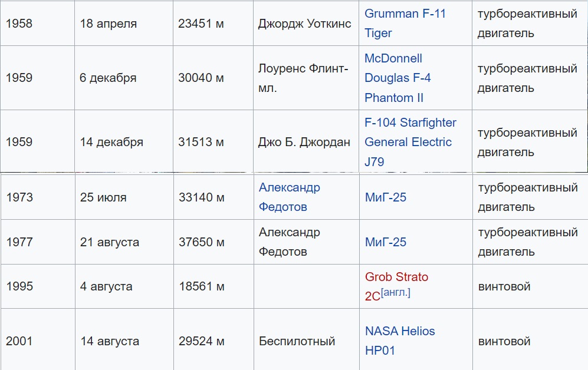Select the 37650 м altitude cell

213,242
